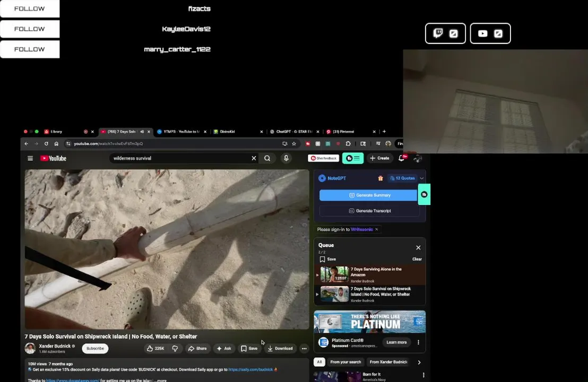Clear the 'wilderness survival' search text

pos(254,158)
